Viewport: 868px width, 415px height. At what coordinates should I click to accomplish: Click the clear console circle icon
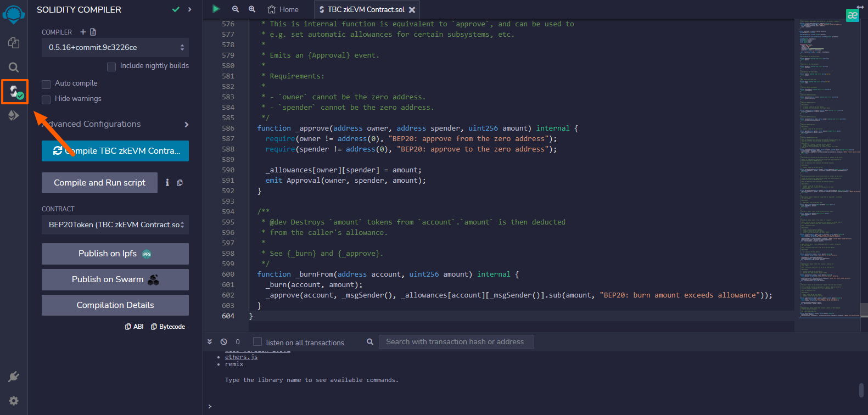223,341
